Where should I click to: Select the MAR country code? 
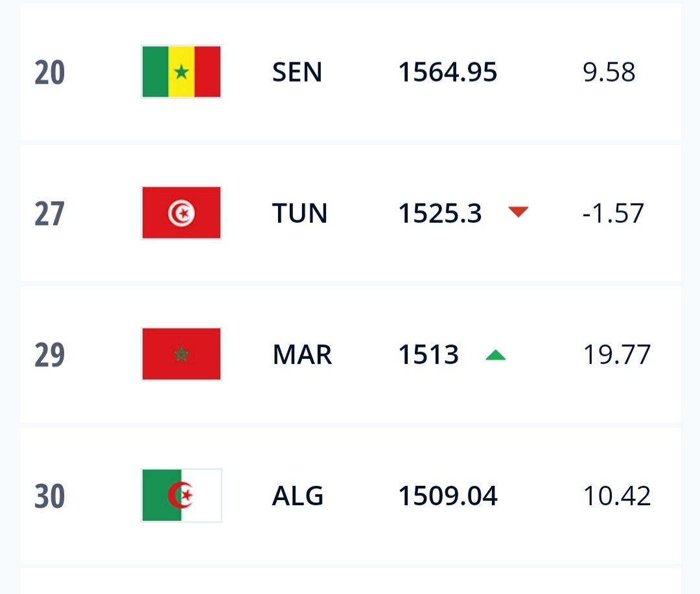click(302, 354)
